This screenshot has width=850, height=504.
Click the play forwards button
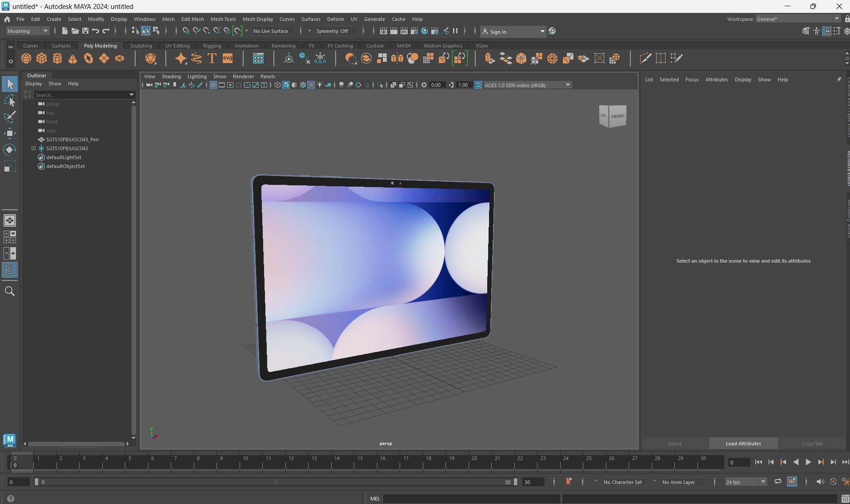tap(808, 462)
